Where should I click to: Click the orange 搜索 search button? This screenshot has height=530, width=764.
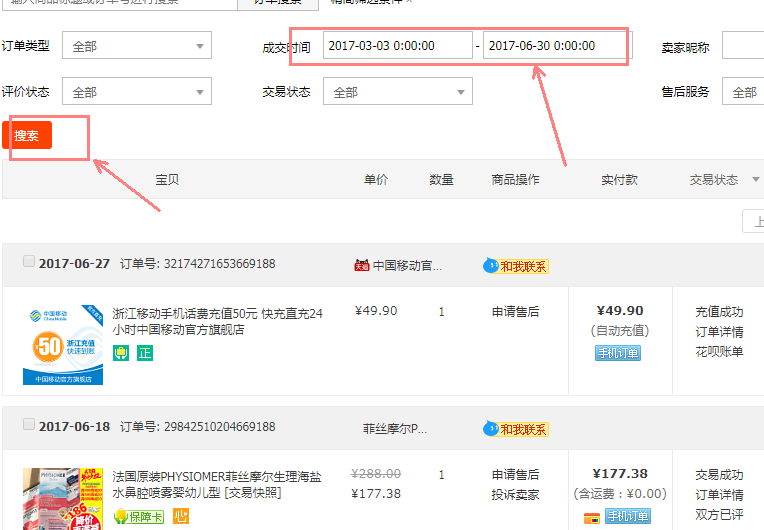pyautogui.click(x=27, y=135)
